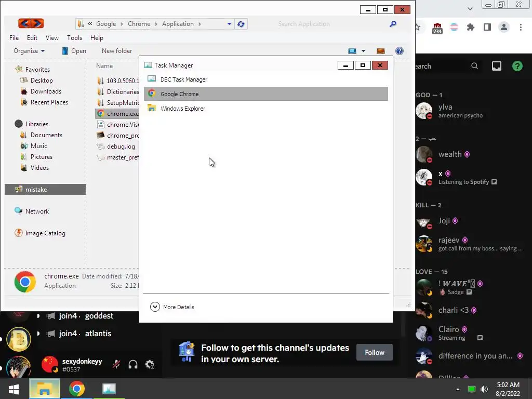Go back in Explorer navigation
Viewport: 532px width, 399px height.
point(24,23)
